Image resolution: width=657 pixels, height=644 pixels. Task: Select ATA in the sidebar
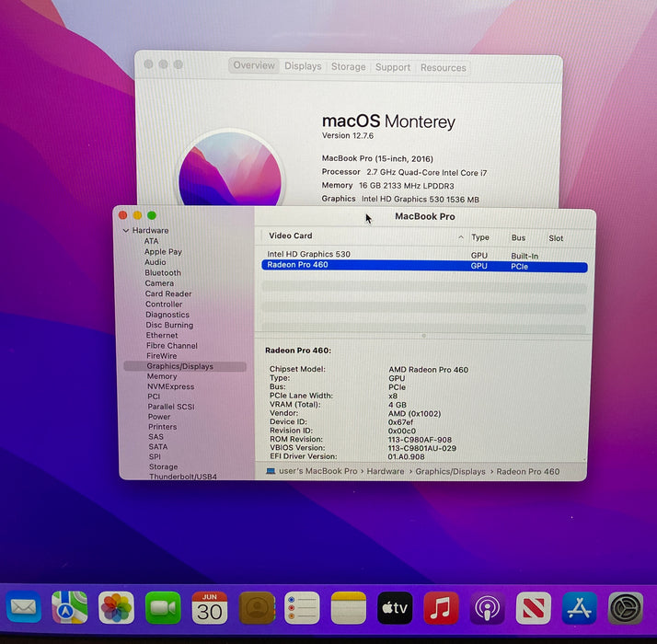151,241
